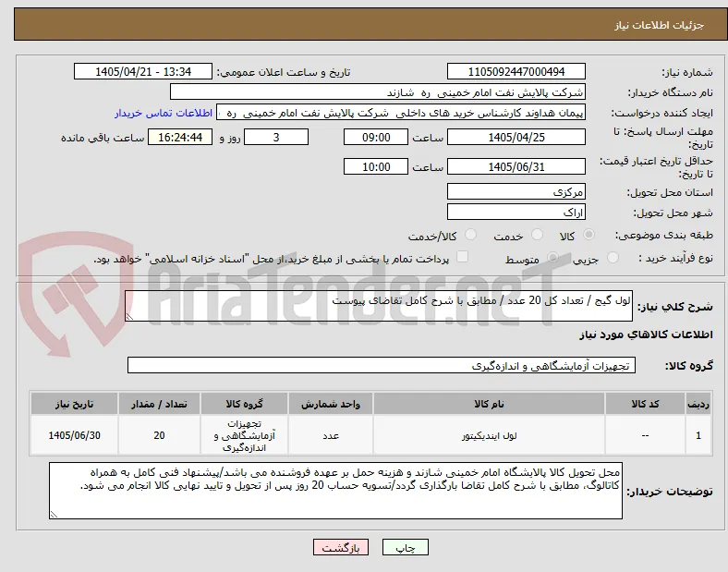Click the announcement date field 1405/04/21 - 13:34
Screen dimensions: 728x572
143,71
